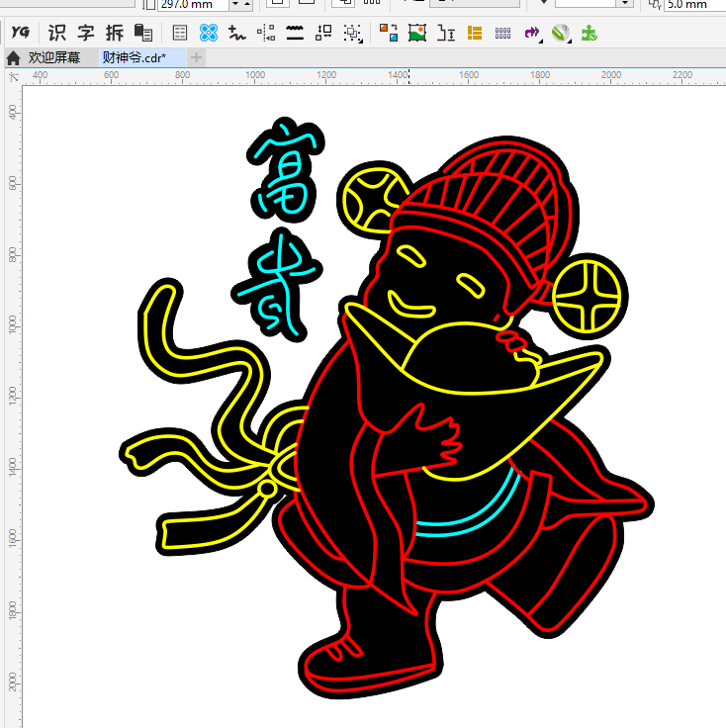Viewport: 726px width, 728px height.
Task: Click the swap squares arrangement icon
Action: coord(323,33)
